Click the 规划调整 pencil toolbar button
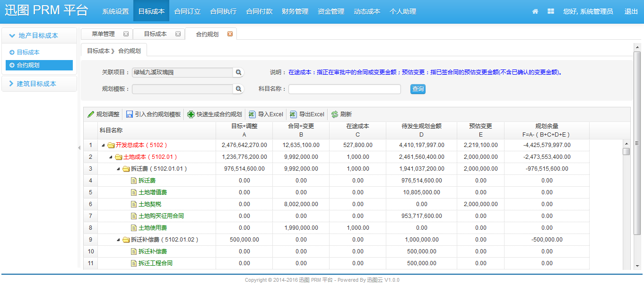The image size is (644, 286). click(x=104, y=114)
